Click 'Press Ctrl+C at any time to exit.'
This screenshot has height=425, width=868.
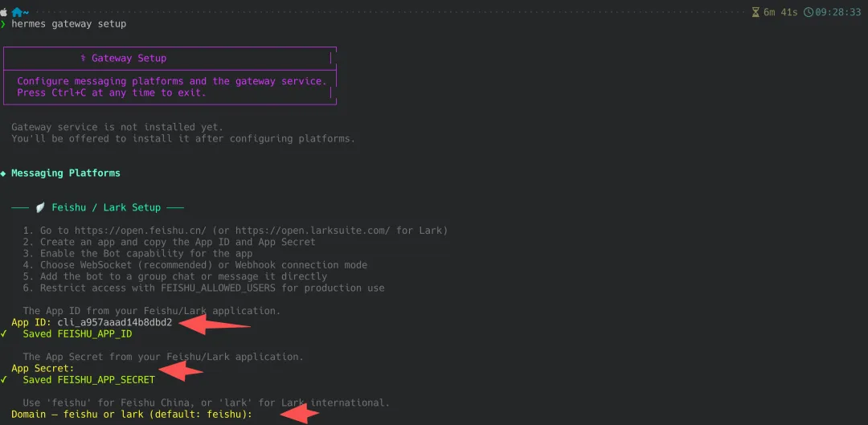point(111,92)
